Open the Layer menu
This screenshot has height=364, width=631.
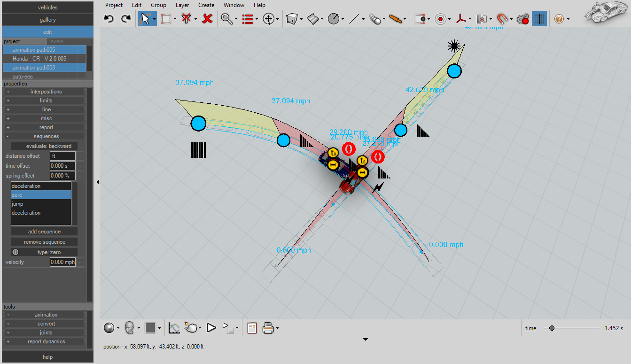pos(182,5)
